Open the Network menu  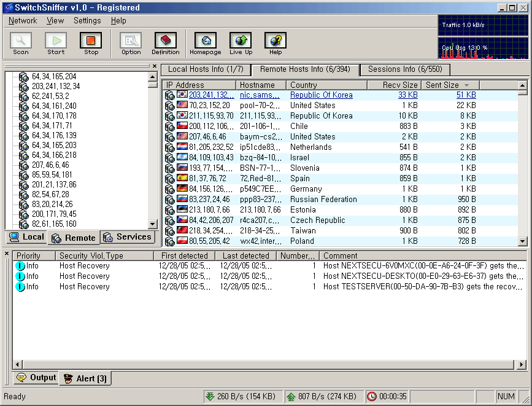pos(23,21)
